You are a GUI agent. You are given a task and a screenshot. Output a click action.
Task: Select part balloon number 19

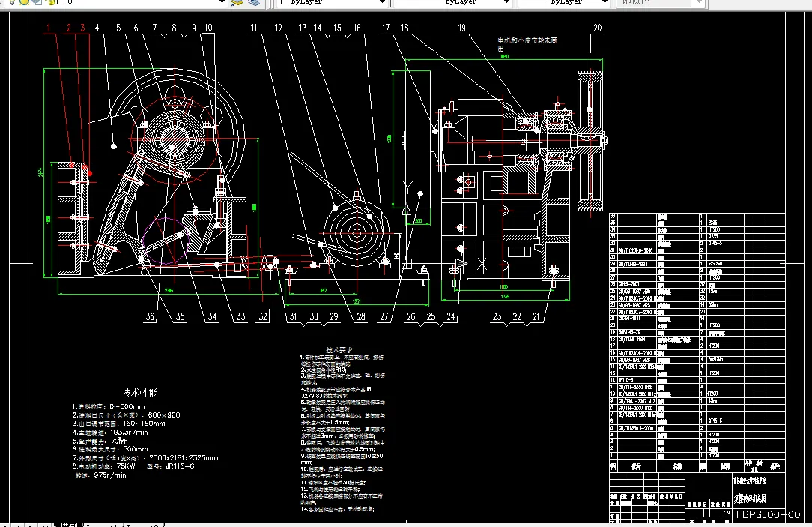462,28
